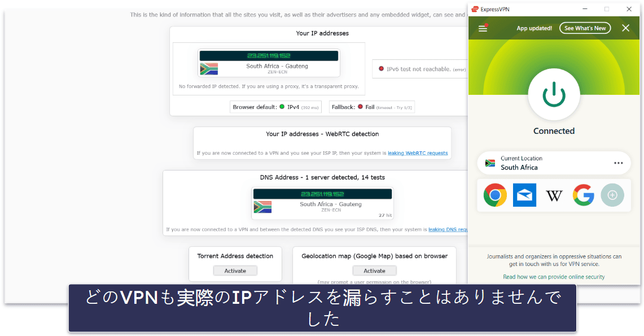Click the DNS Address 1 server detected heading

[322, 177]
